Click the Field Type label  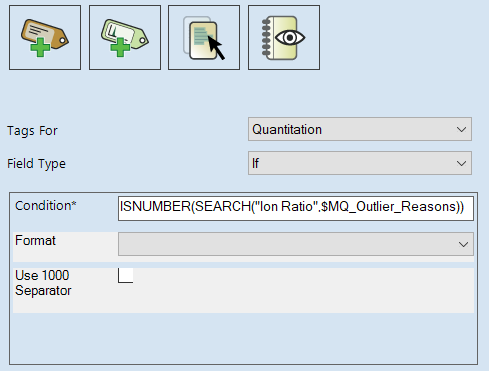pyautogui.click(x=36, y=164)
